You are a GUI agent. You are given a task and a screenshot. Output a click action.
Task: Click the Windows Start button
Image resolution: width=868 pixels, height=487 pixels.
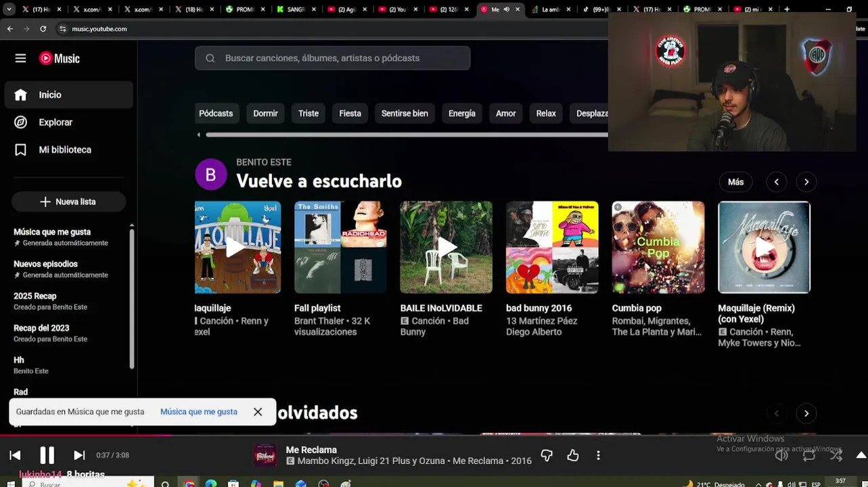(11, 484)
